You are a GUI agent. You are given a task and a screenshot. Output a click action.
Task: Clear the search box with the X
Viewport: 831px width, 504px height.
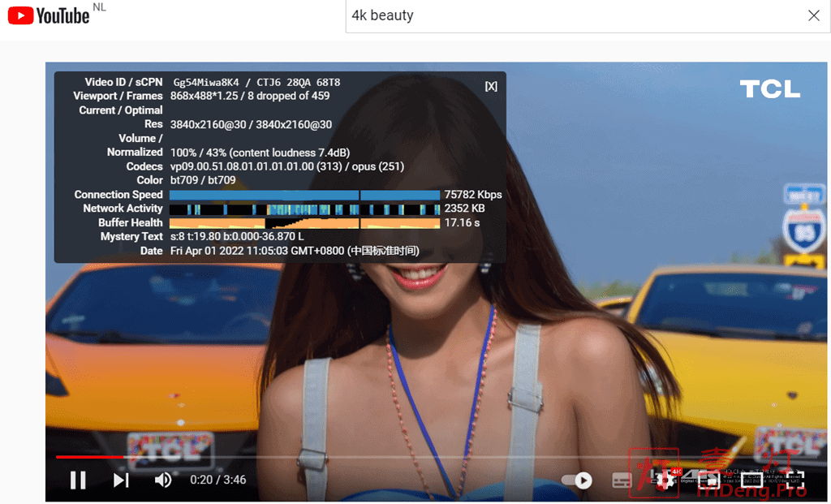click(814, 15)
